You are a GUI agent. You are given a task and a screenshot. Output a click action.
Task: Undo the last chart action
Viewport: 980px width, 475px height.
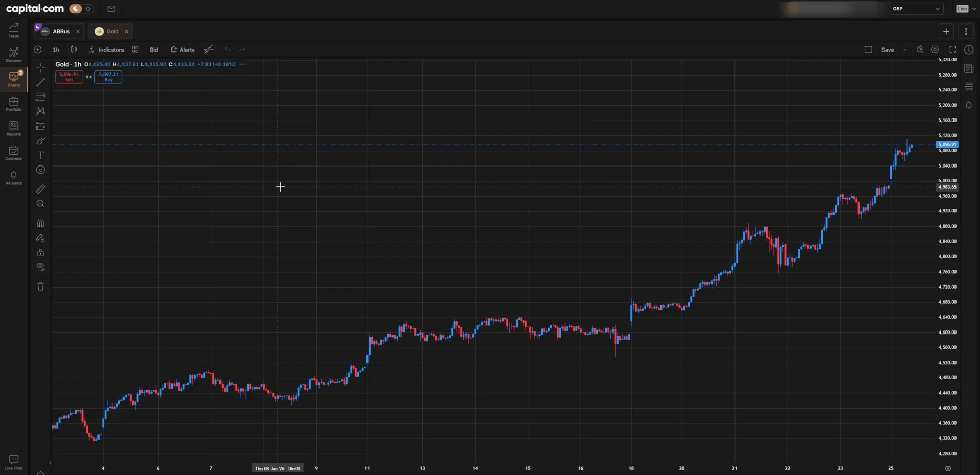(x=228, y=50)
